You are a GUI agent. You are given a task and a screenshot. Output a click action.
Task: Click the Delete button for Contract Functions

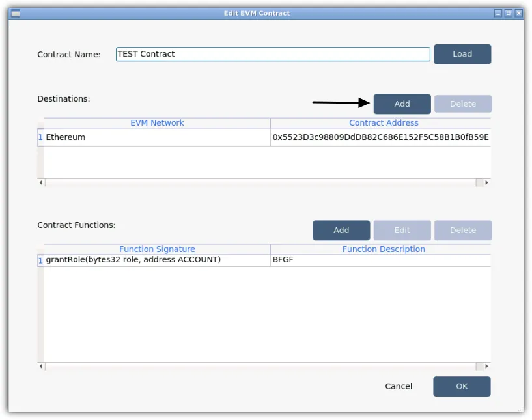pos(463,231)
